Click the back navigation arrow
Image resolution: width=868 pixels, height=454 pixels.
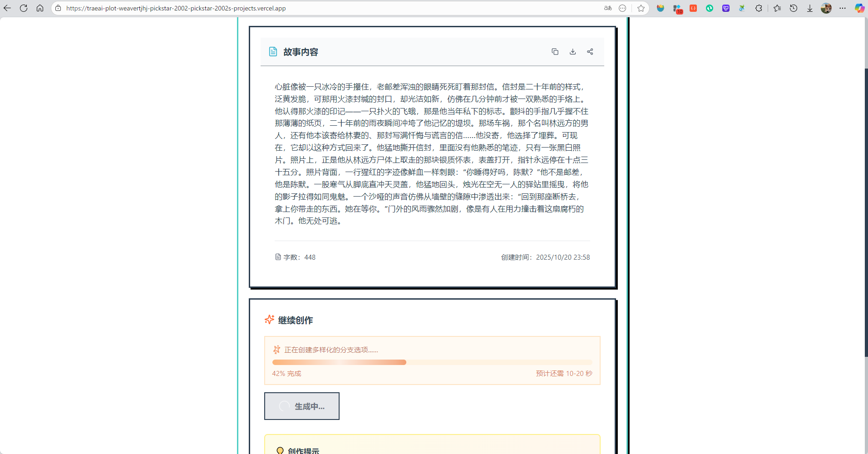point(7,8)
